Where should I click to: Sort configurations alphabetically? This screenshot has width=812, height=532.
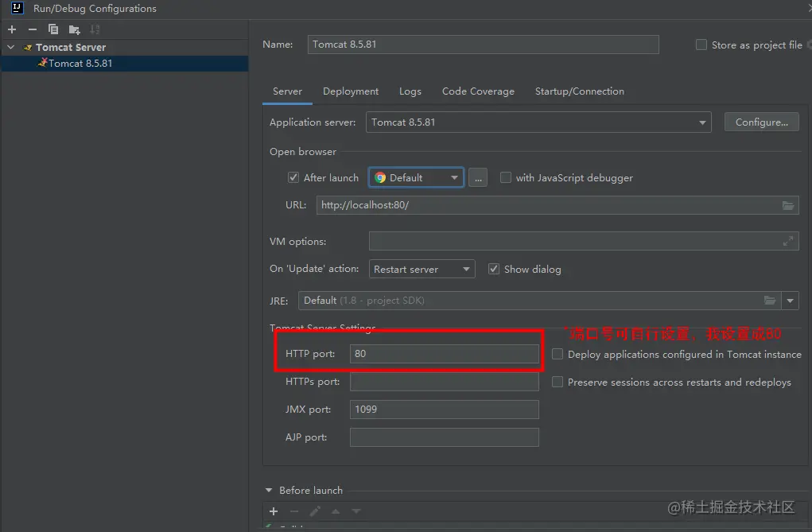[95, 29]
